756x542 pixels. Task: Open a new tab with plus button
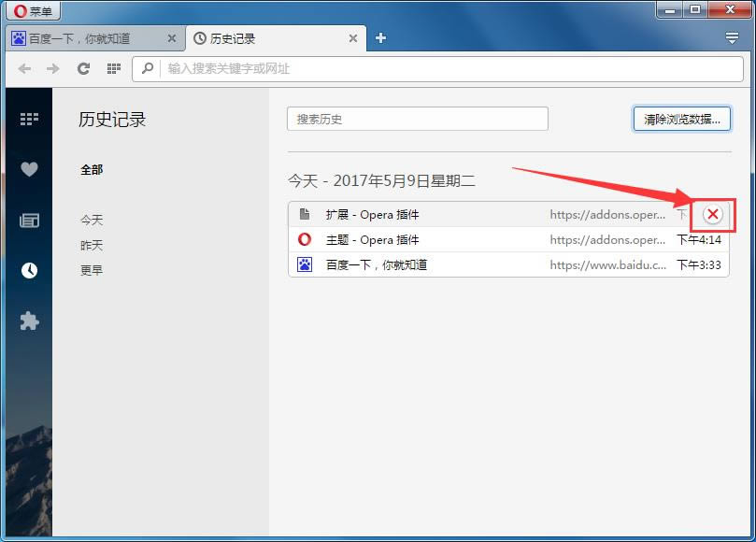[x=380, y=38]
